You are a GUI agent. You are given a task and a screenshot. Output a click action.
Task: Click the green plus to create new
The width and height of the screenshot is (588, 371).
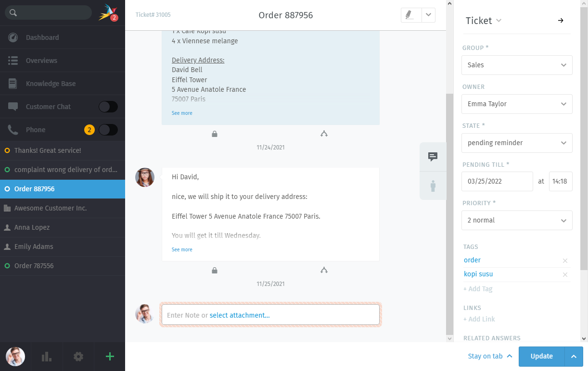pyautogui.click(x=110, y=357)
